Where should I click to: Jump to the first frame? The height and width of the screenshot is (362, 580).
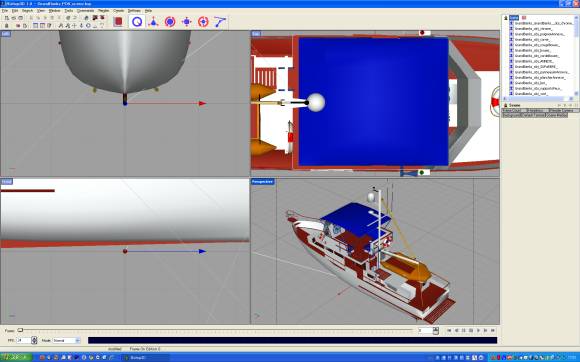pos(449,331)
